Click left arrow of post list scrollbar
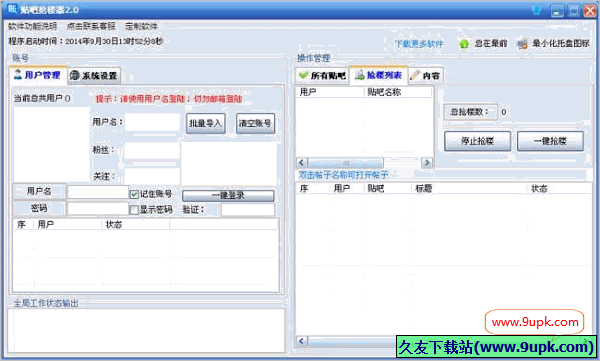Image resolution: width=600 pixels, height=361 pixels. click(302, 341)
